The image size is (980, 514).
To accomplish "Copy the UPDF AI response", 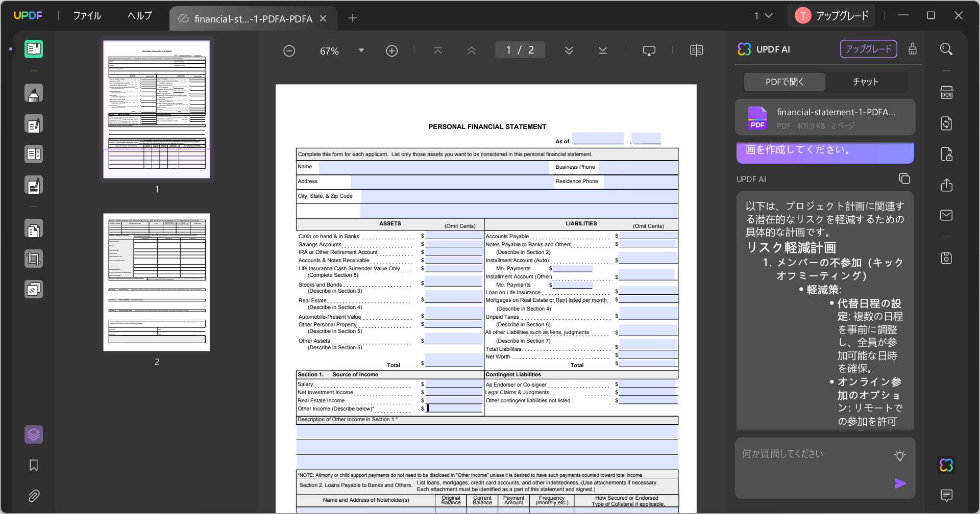I will [904, 178].
